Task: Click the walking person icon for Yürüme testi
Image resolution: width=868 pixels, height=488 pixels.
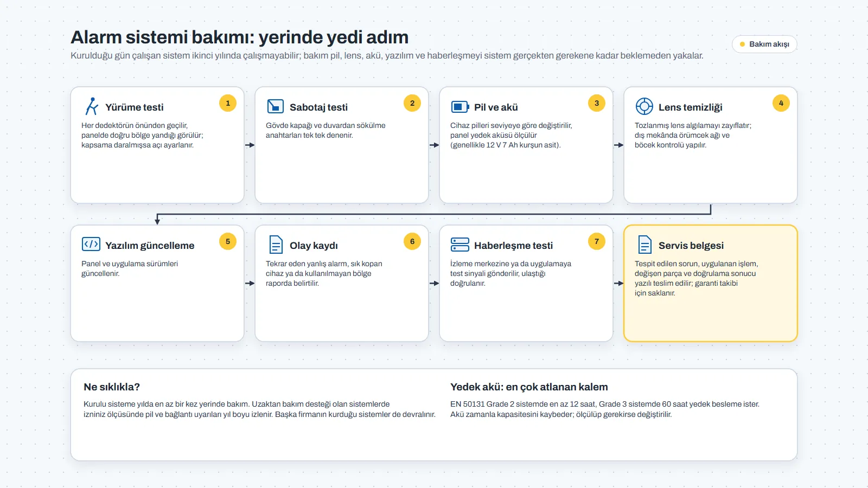Action: pyautogui.click(x=91, y=106)
